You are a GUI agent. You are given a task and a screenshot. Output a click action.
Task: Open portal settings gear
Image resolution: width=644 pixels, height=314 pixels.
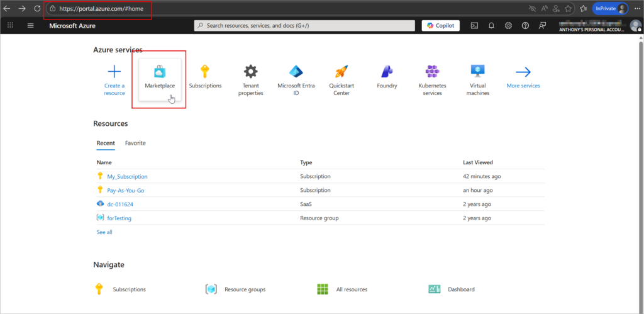508,26
